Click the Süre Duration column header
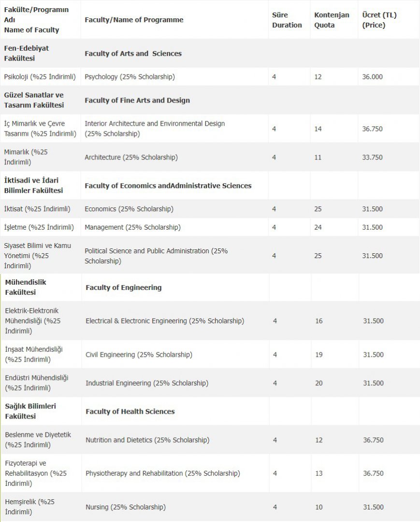Viewport: 420px width, 522px height. [287, 20]
